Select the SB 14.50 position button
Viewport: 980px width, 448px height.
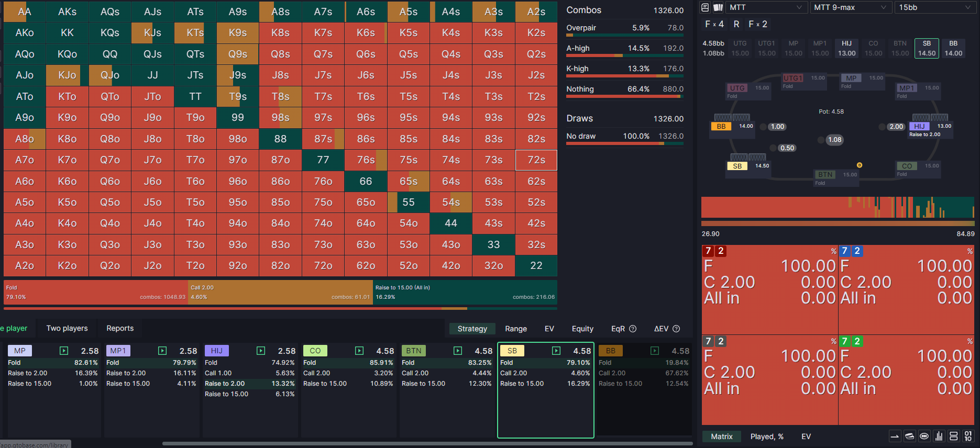pos(927,48)
